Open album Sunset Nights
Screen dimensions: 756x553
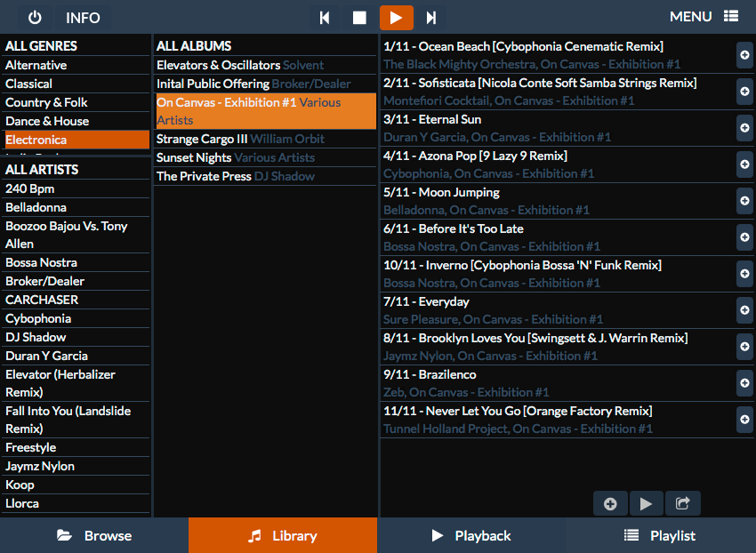click(266, 157)
